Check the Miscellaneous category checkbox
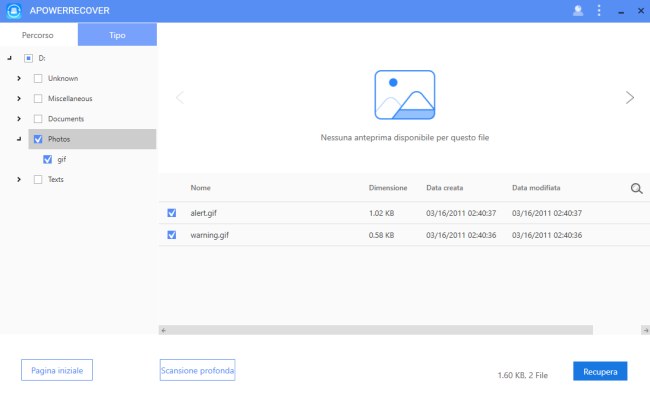Image resolution: width=650 pixels, height=396 pixels. 38,99
